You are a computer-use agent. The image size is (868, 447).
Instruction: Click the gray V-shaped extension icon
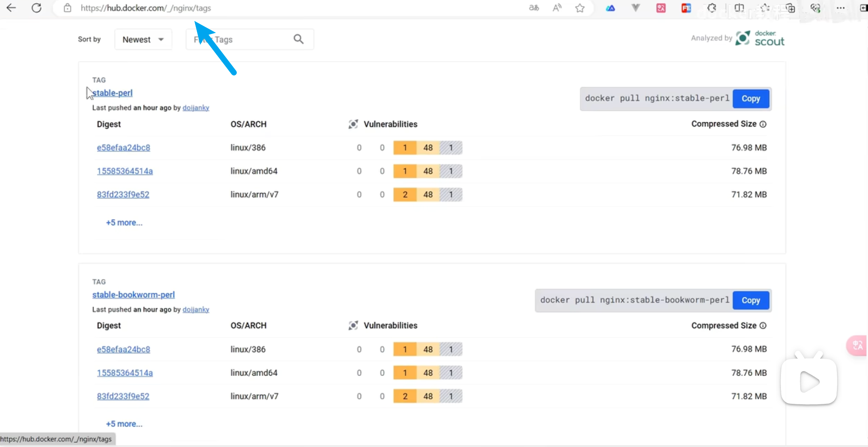point(636,8)
